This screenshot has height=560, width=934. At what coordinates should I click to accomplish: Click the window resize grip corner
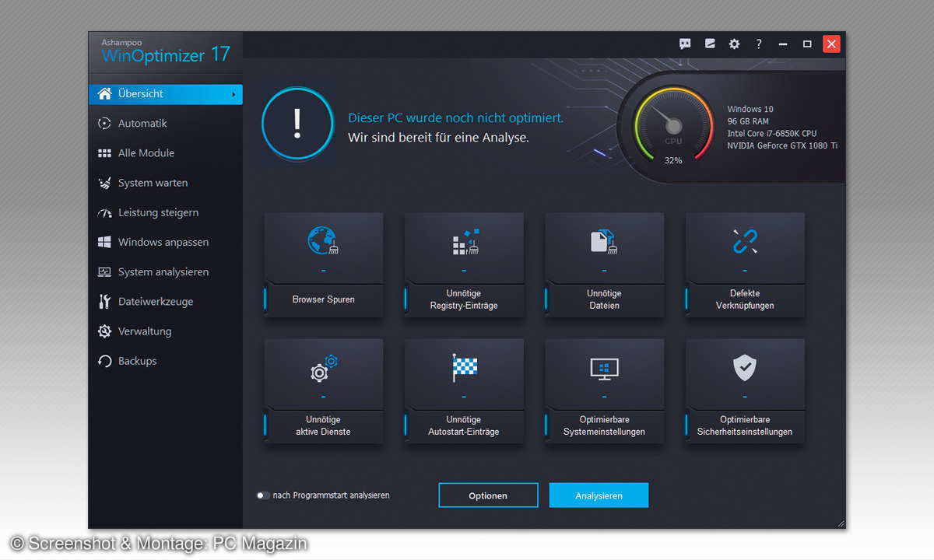click(840, 523)
